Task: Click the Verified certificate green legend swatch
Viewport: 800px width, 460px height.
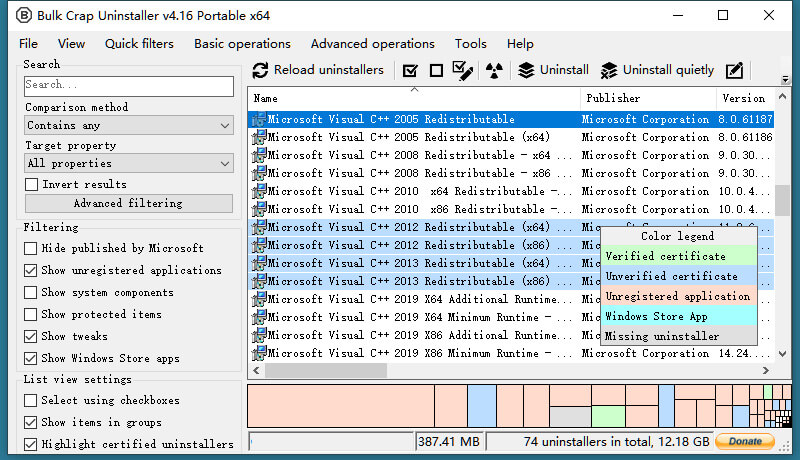Action: click(679, 256)
